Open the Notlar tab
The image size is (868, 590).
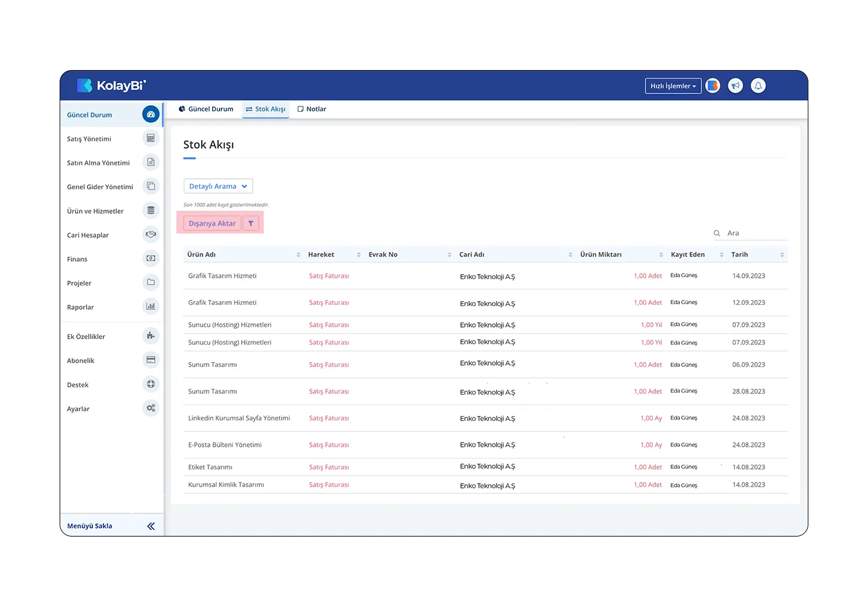pyautogui.click(x=312, y=109)
